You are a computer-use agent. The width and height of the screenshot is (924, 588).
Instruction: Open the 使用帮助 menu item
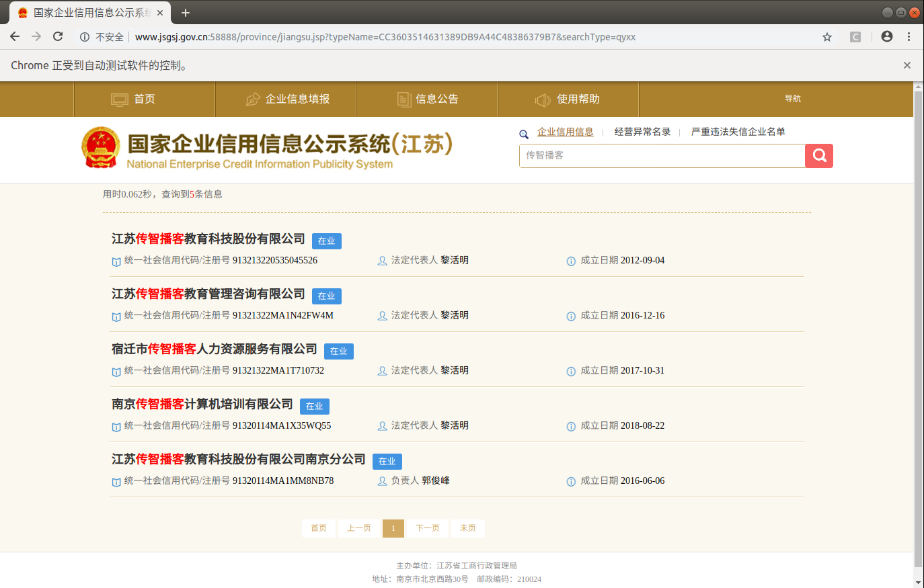[568, 99]
